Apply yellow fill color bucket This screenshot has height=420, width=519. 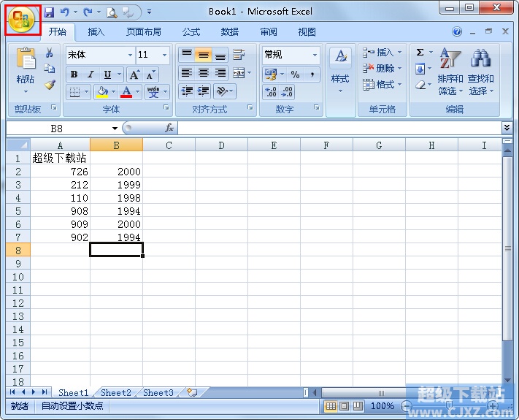(103, 92)
